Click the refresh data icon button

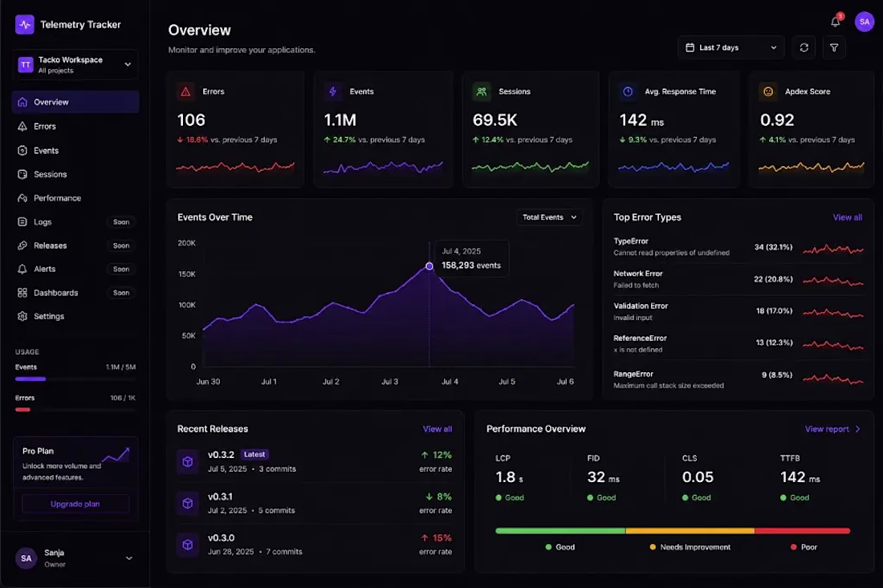[x=804, y=48]
